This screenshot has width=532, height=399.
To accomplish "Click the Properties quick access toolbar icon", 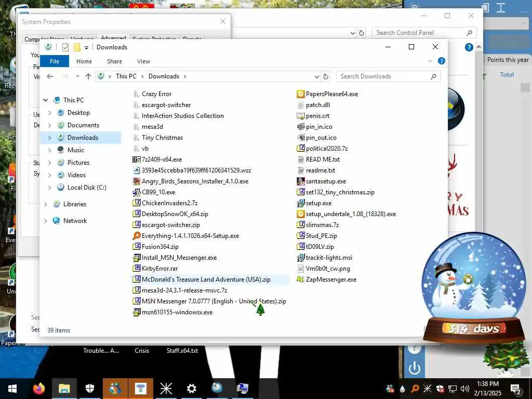I will (65, 47).
